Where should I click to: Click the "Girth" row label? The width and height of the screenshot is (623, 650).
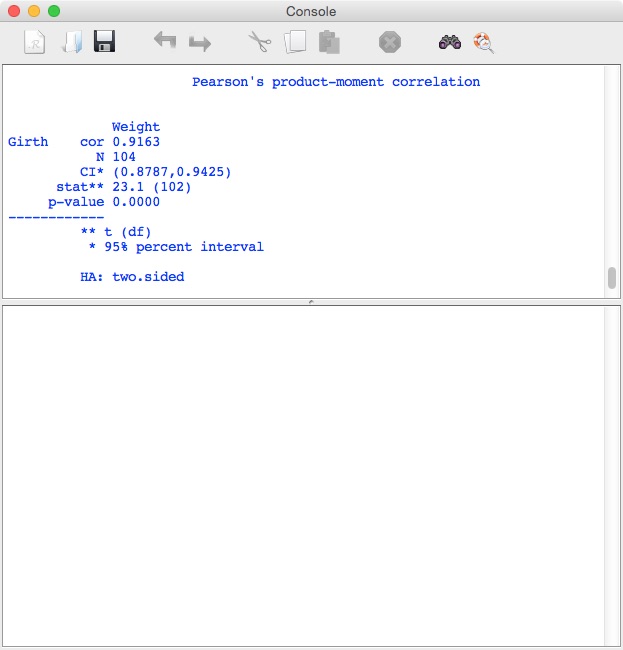point(28,142)
